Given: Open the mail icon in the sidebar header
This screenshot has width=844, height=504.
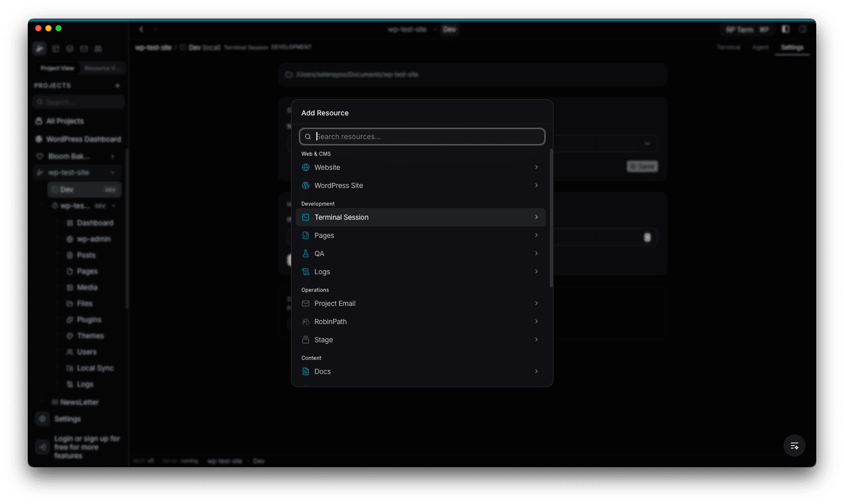Looking at the screenshot, I should click(84, 48).
